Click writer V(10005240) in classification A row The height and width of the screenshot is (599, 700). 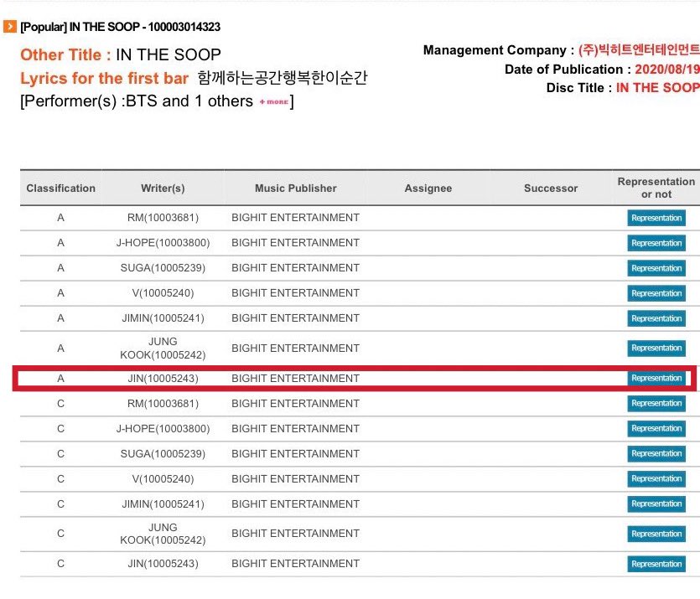coord(163,293)
